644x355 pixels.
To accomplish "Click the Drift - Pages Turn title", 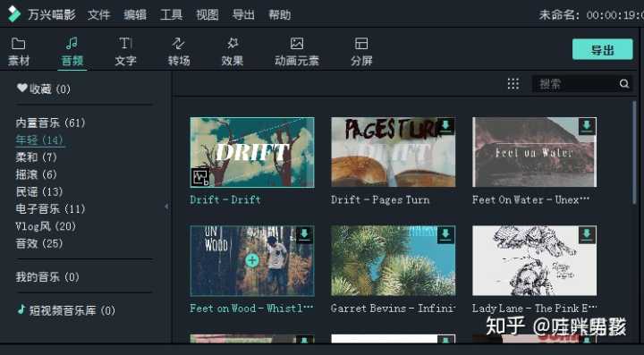I will (x=380, y=200).
